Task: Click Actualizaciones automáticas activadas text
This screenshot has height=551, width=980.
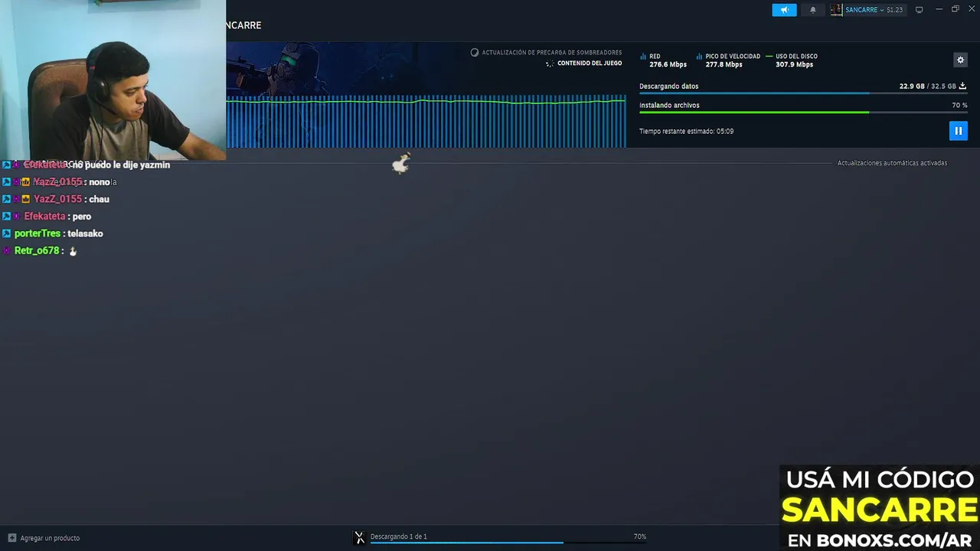Action: click(892, 163)
